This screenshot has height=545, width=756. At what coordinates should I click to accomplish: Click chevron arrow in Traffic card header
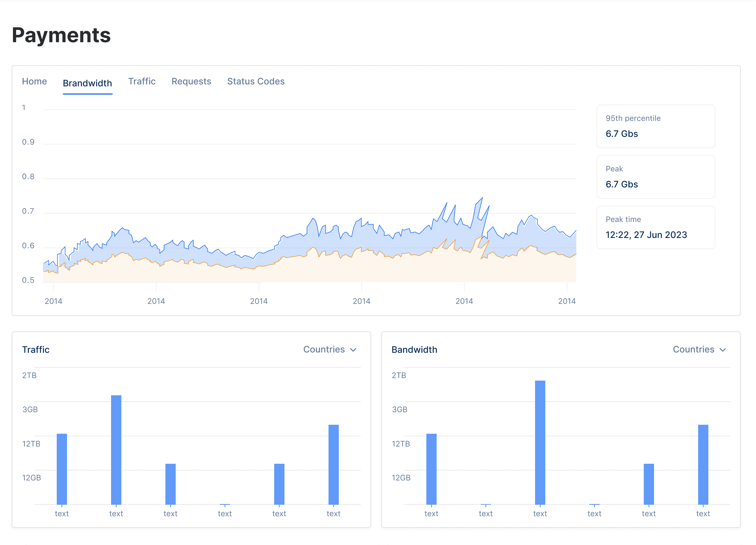[x=353, y=350]
